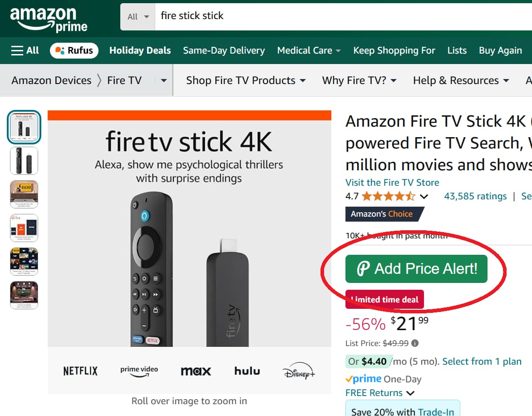Click the List Price info icon

(414, 343)
